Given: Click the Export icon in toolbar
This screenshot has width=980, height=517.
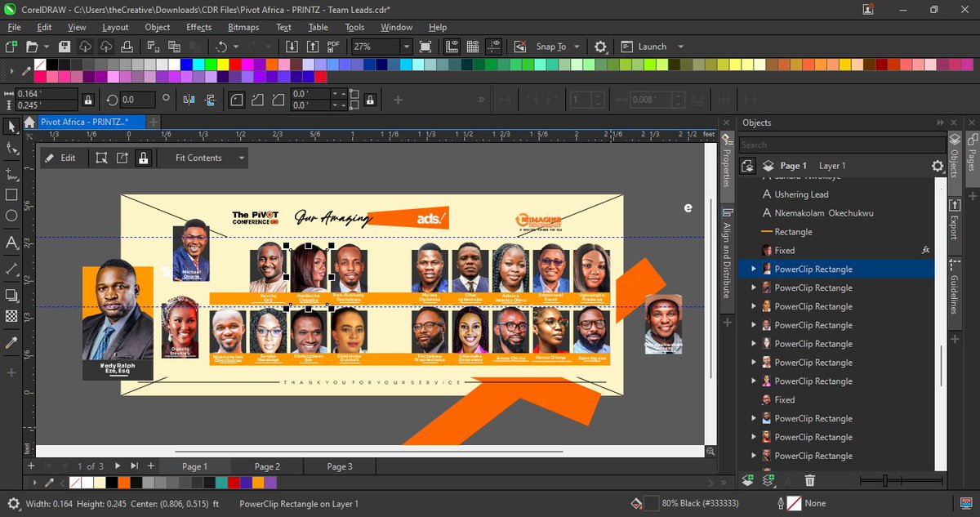Looking at the screenshot, I should (313, 47).
